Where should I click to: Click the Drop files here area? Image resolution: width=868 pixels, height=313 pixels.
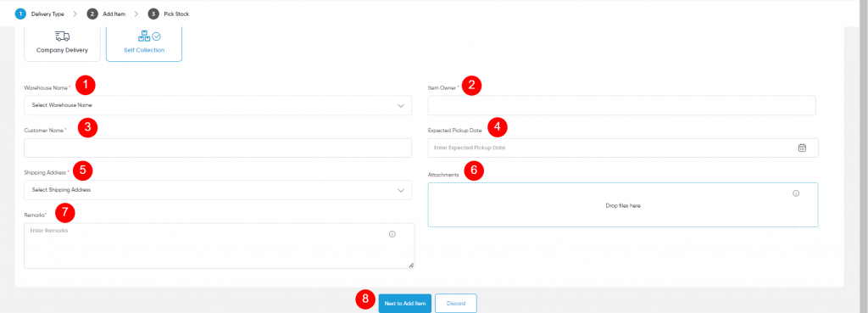tap(623, 205)
